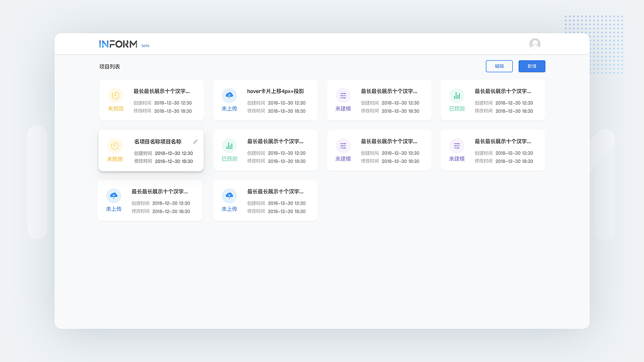644x362 pixels.
Task: Click the sliders icon on rightmost 未建模 card
Action: (456, 145)
